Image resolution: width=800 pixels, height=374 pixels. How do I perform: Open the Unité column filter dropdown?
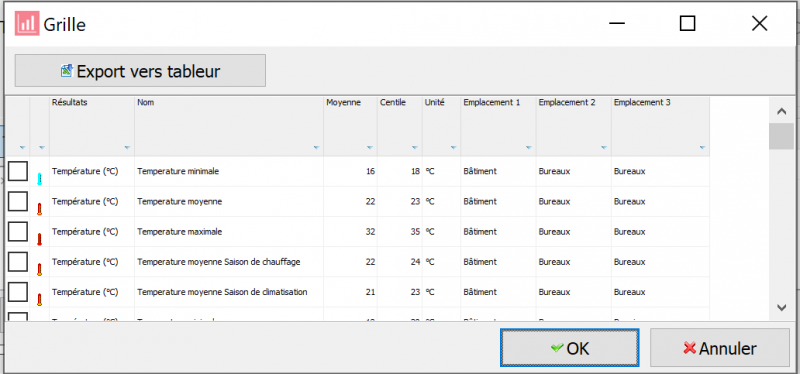pyautogui.click(x=453, y=148)
